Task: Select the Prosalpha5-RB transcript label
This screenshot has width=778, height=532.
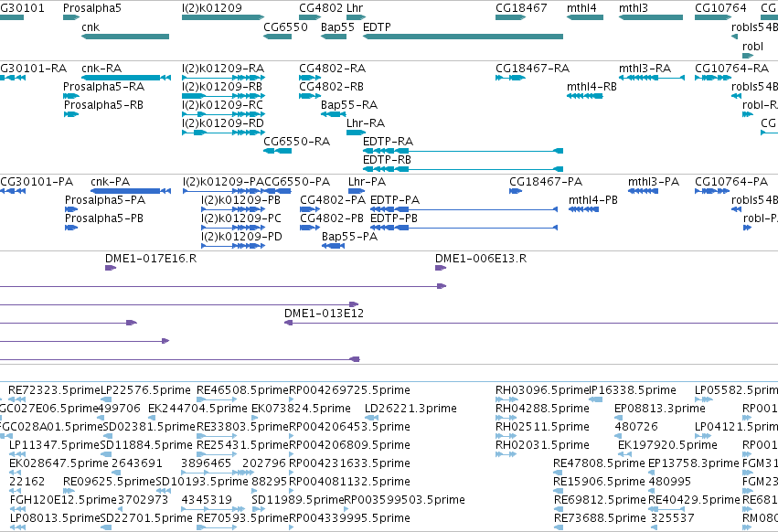Action: [103, 105]
